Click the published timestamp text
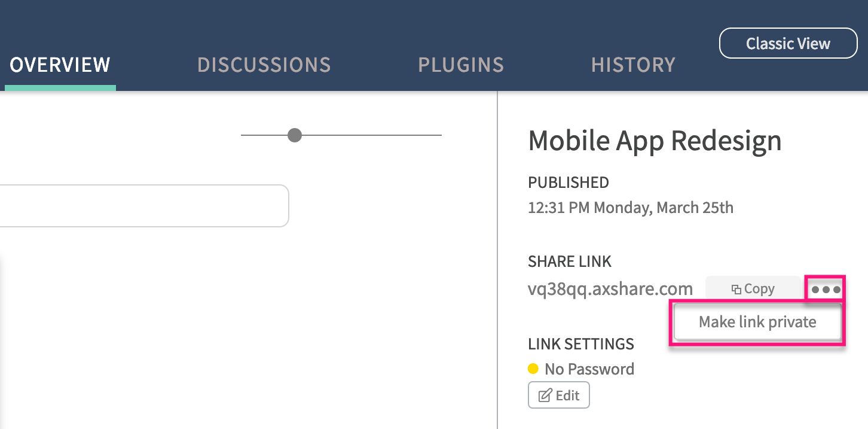Image resolution: width=868 pixels, height=429 pixels. click(631, 208)
